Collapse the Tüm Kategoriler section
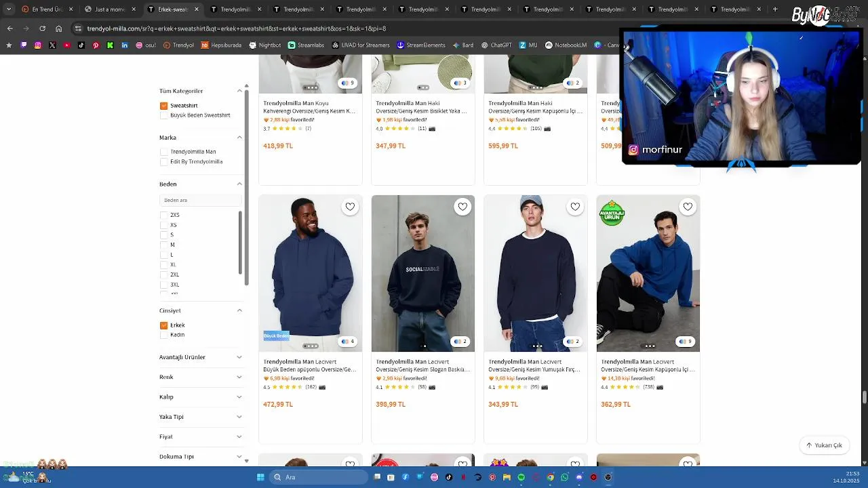The image size is (868, 488). [239, 91]
